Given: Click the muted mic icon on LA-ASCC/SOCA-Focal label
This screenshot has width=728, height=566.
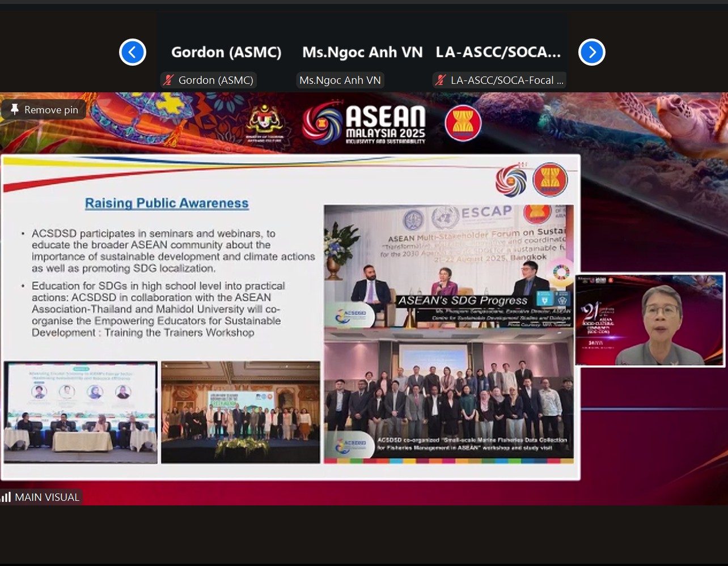Looking at the screenshot, I should (440, 80).
